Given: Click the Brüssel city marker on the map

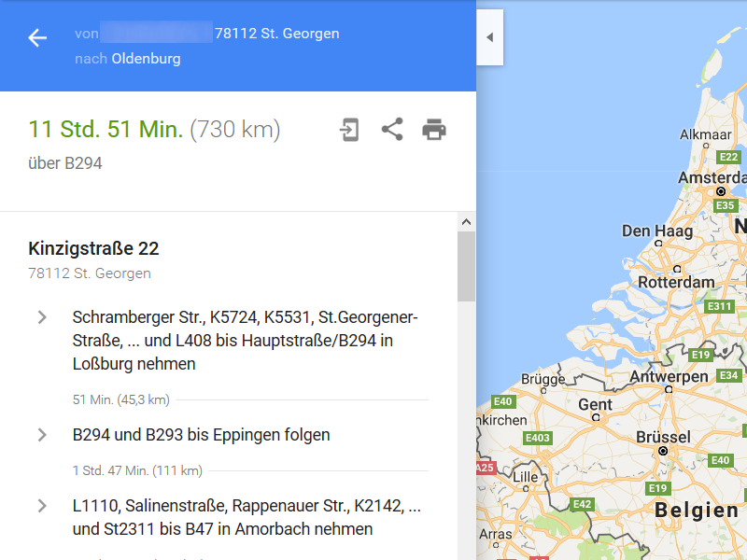Looking at the screenshot, I should point(663,451).
